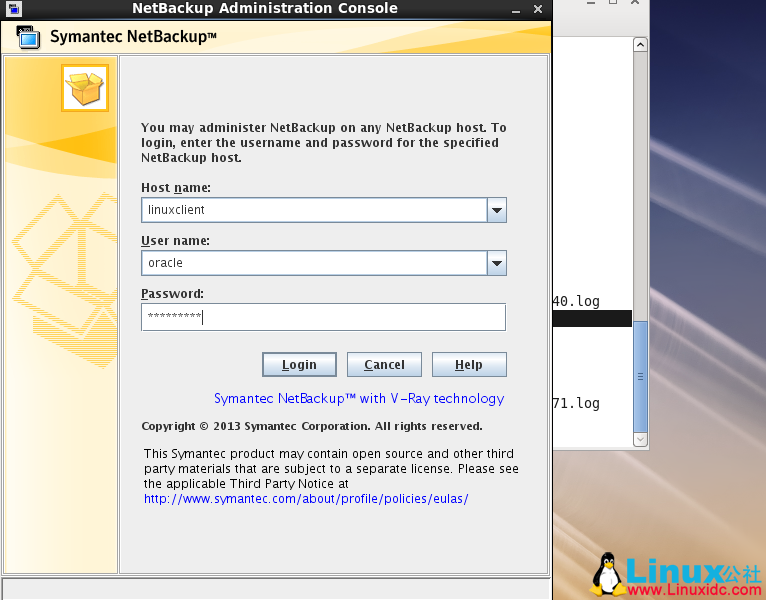
Task: Focus the User name field showing oracle
Action: pos(314,263)
